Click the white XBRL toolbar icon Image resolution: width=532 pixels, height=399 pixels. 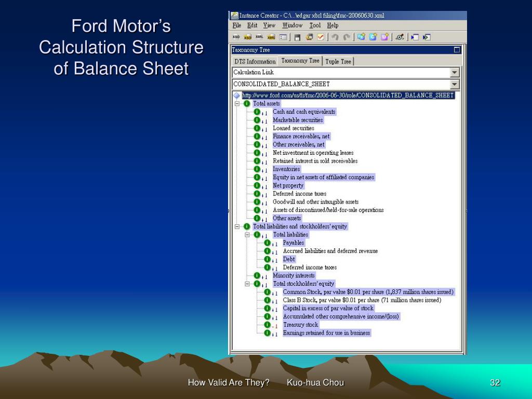260,37
